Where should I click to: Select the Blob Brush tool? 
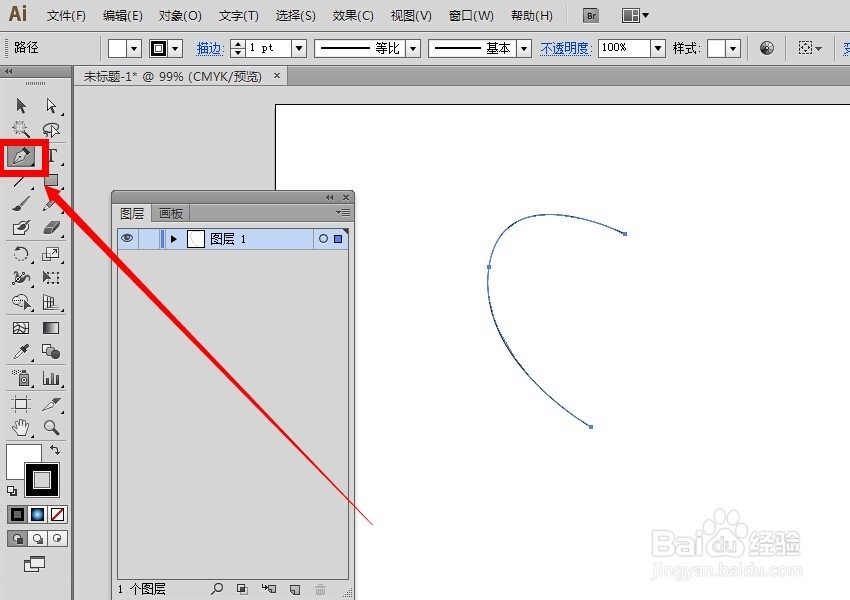pos(21,228)
